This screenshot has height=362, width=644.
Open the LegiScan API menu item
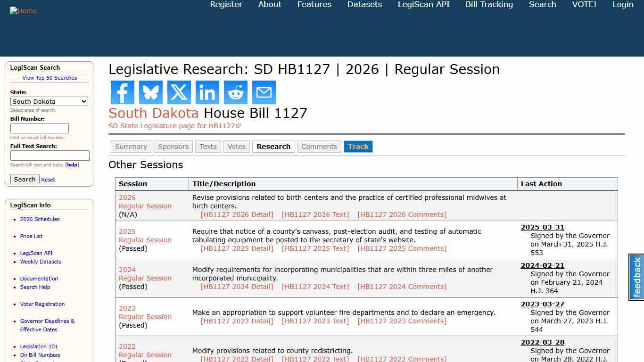coord(423,4)
